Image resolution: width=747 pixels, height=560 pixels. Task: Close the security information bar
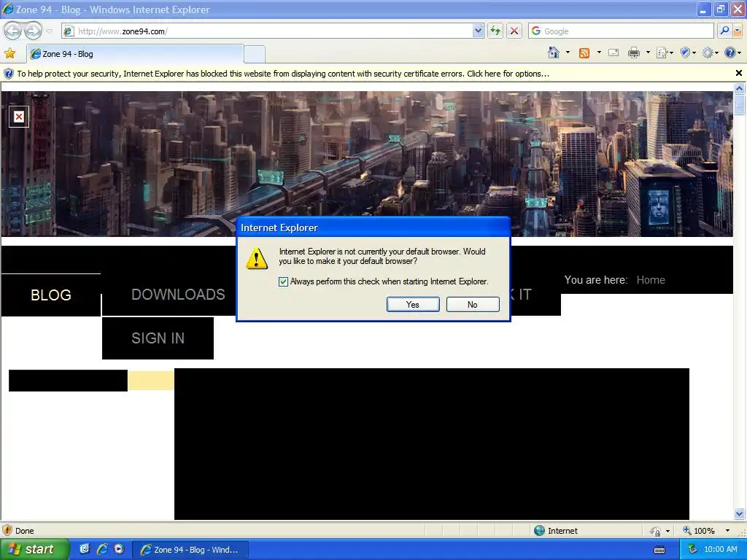coord(738,73)
